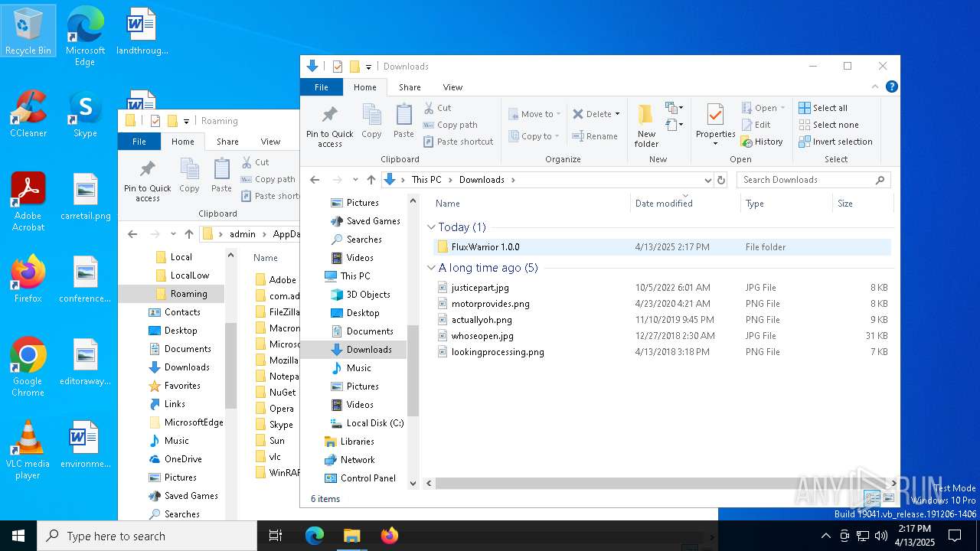Click Select none in ribbon
980x551 pixels.
pyautogui.click(x=828, y=125)
